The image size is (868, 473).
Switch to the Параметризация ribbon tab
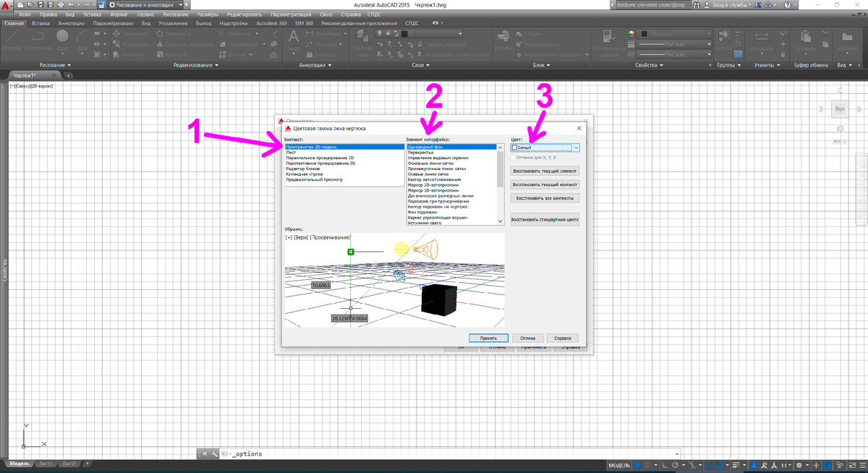coord(114,23)
